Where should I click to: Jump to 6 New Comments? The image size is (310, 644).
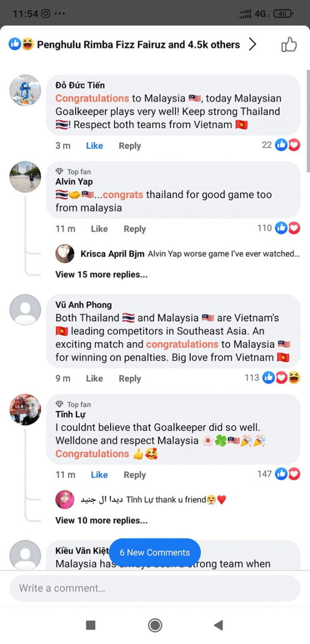tap(155, 552)
